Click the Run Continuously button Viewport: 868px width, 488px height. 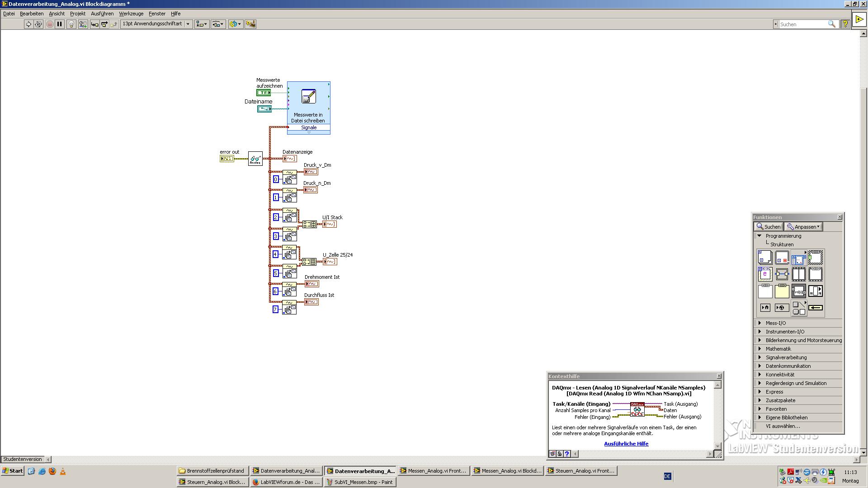38,24
